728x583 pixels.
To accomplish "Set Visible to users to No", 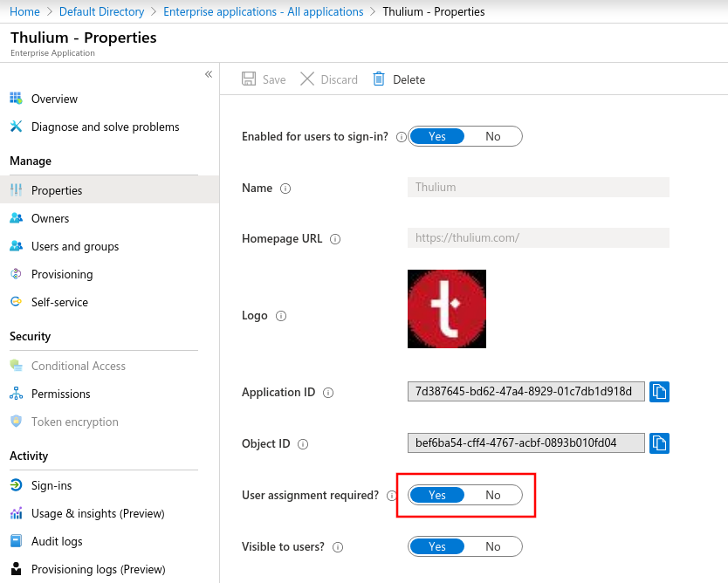I will (x=492, y=546).
